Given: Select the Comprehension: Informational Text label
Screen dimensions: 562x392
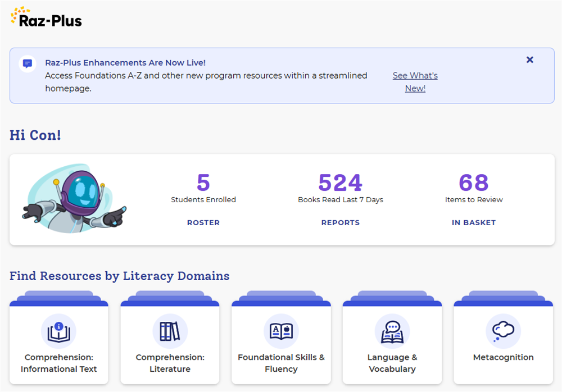Looking at the screenshot, I should pos(59,363).
